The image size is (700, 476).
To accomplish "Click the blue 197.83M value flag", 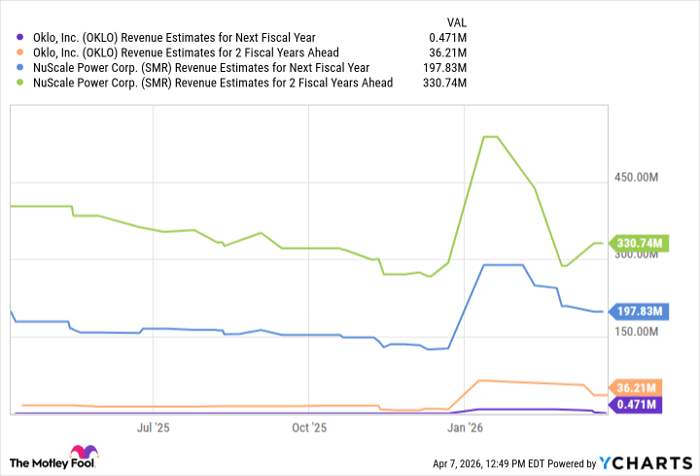I will pyautogui.click(x=638, y=312).
